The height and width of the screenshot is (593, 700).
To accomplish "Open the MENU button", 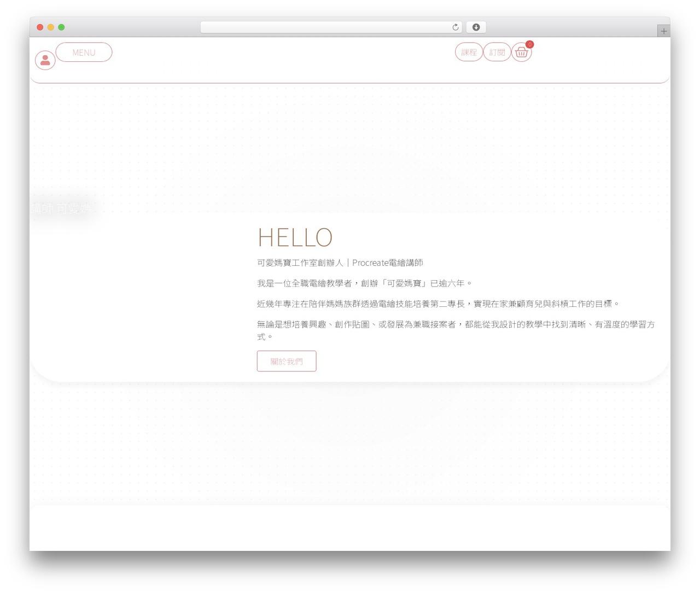I will [84, 53].
